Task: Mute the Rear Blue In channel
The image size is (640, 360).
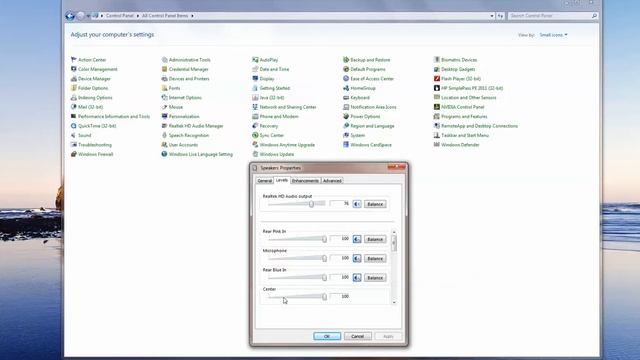Action: 357,278
